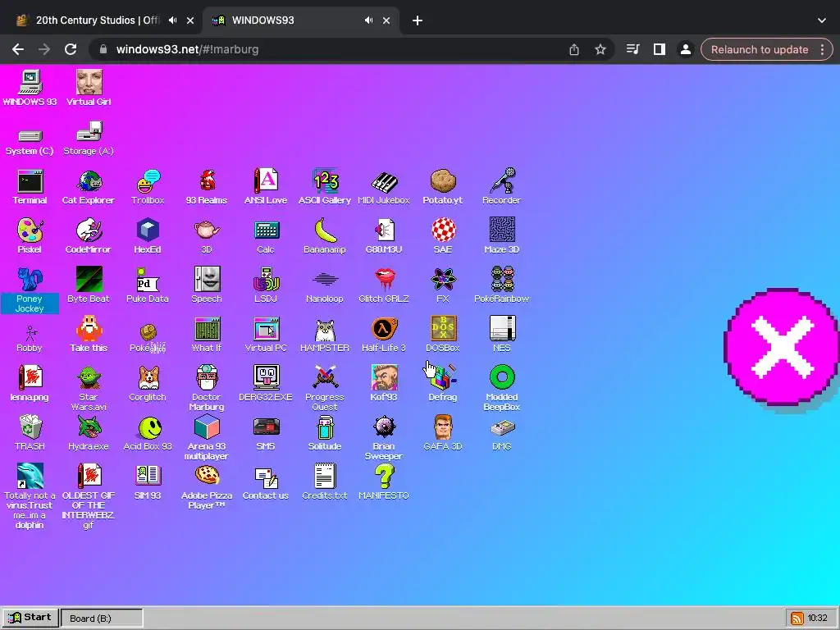Open LSDJ icon
840x630 pixels.
pos(266,285)
